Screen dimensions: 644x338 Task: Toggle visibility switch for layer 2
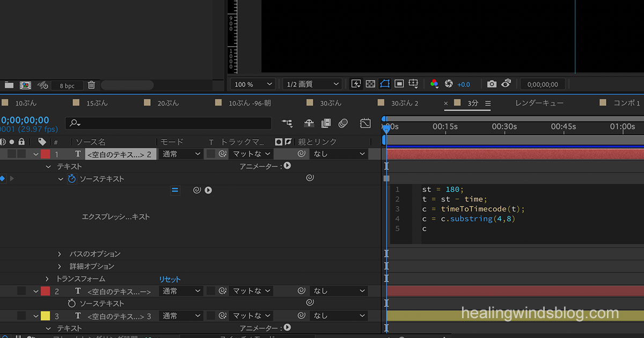(21, 291)
